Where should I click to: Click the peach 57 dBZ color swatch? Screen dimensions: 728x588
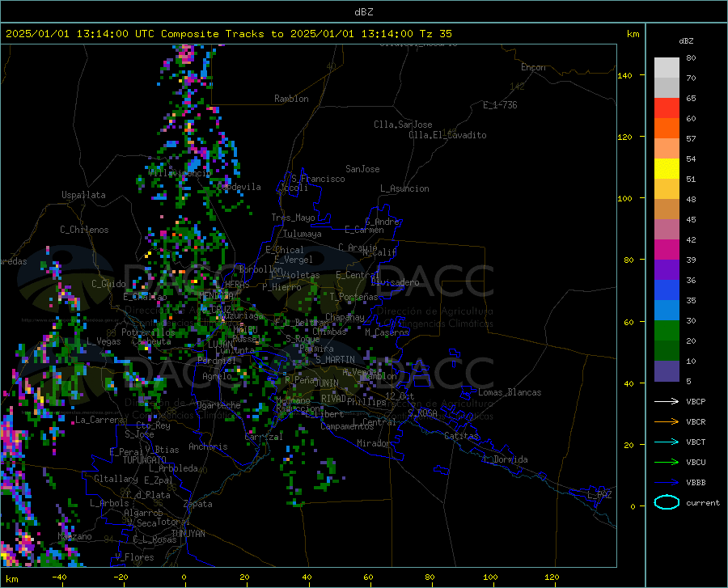point(667,149)
